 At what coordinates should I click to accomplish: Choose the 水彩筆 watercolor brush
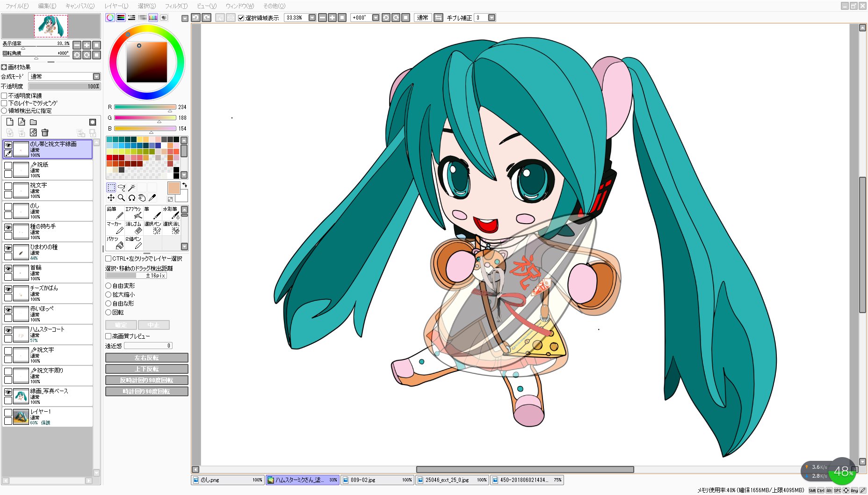pyautogui.click(x=171, y=213)
